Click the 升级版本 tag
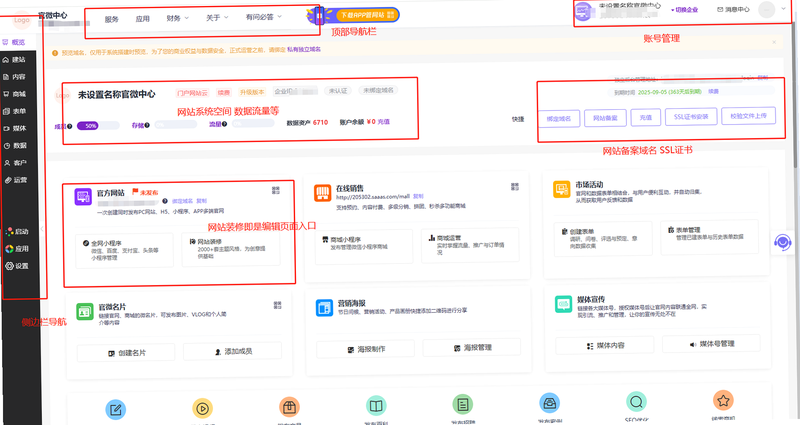Screen dimensions: 800x425 coord(252,92)
